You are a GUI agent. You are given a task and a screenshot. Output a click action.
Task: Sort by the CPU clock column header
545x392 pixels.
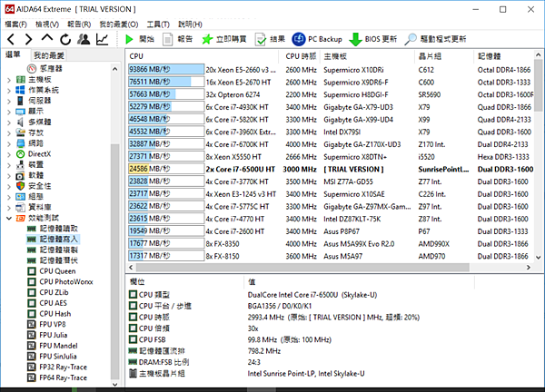click(301, 56)
